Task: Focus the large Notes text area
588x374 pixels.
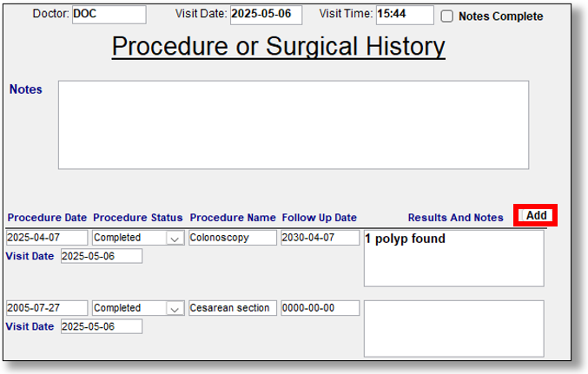Action: 294,125
